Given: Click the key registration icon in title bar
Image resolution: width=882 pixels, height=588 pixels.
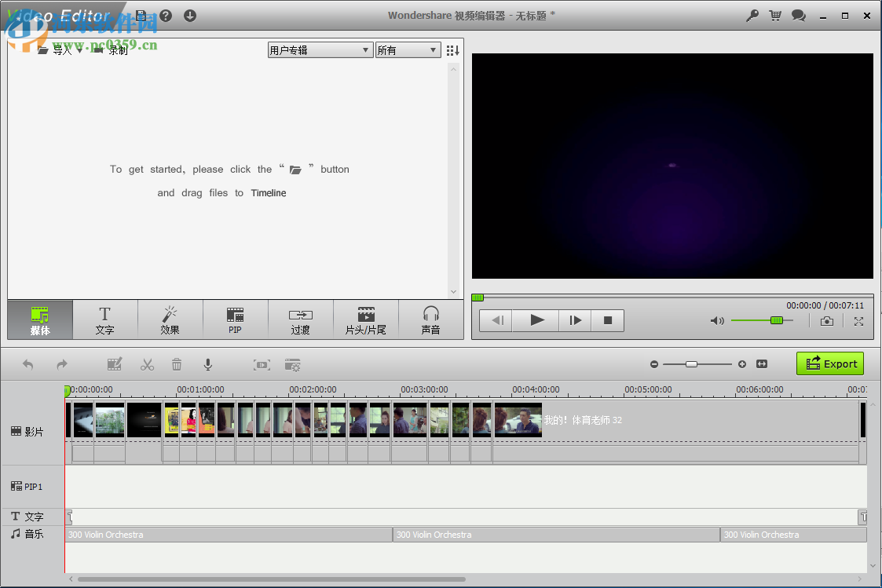Looking at the screenshot, I should [x=752, y=15].
